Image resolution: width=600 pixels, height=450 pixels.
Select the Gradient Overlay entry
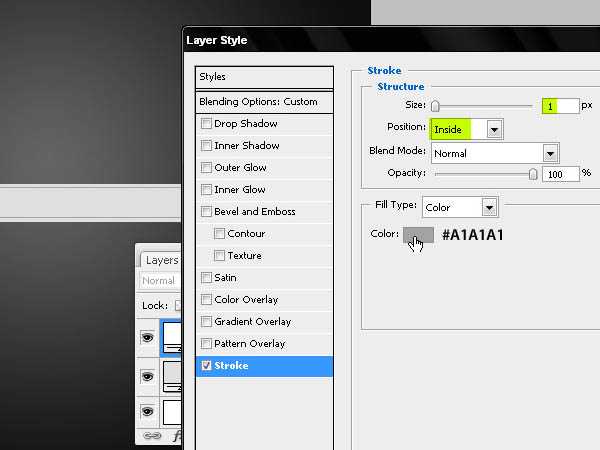tap(252, 322)
